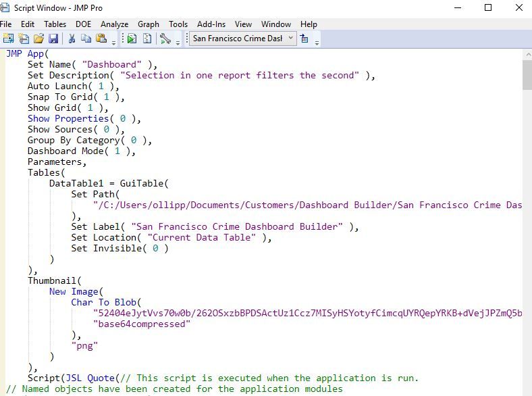Click the "Show Properties( 0 )" line

(x=84, y=118)
